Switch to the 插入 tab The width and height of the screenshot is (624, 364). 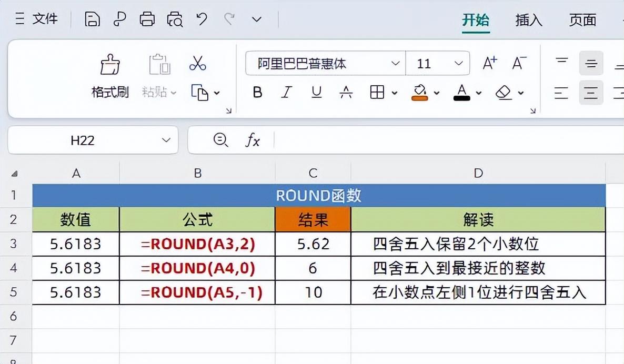coord(528,19)
